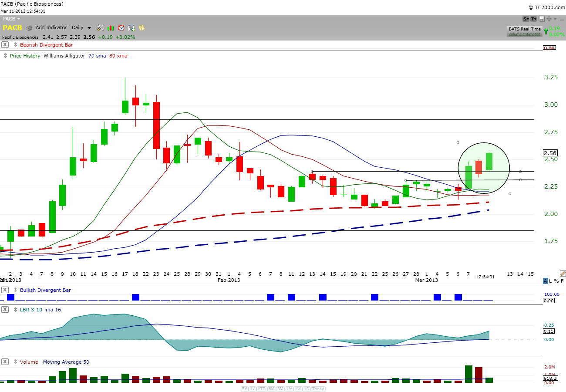This screenshot has width=566, height=392.
Task: Click the 2.56 current price tag
Action: coord(550,153)
